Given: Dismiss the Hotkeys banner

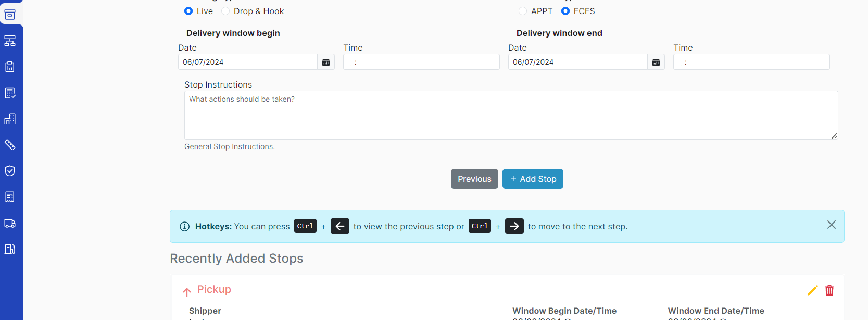Looking at the screenshot, I should coord(832,225).
